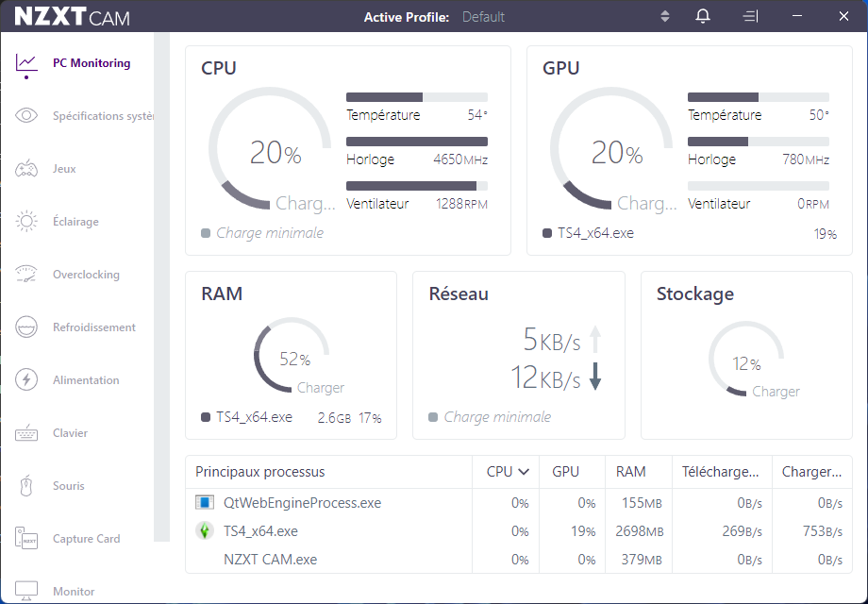The width and height of the screenshot is (868, 604).
Task: Open notifications bell icon
Action: 703,17
